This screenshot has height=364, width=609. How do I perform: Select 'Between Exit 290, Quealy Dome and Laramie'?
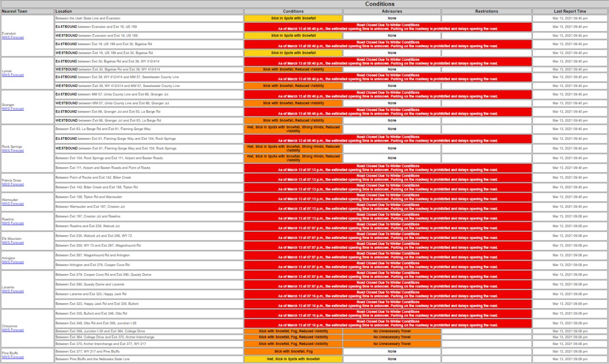pos(149,284)
